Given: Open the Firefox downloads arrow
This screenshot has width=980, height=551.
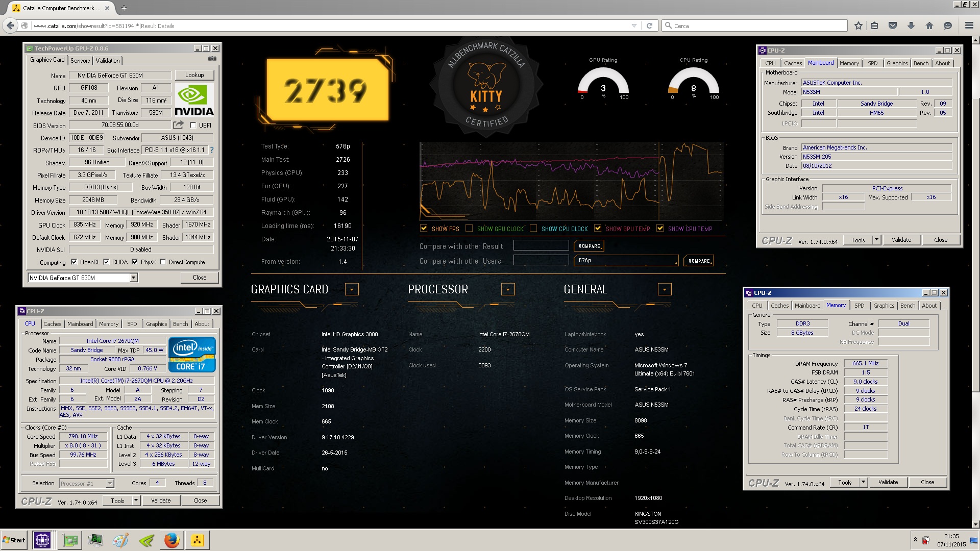Looking at the screenshot, I should click(911, 26).
